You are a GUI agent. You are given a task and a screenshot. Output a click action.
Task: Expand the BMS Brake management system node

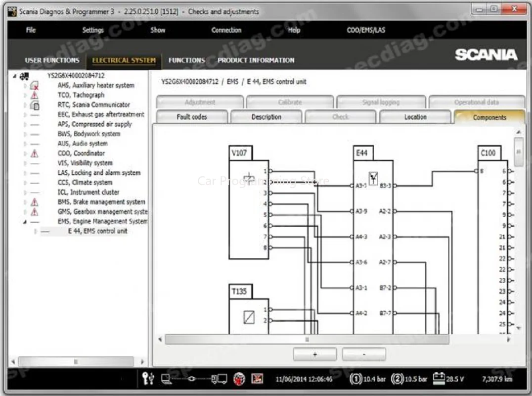[x=25, y=202]
